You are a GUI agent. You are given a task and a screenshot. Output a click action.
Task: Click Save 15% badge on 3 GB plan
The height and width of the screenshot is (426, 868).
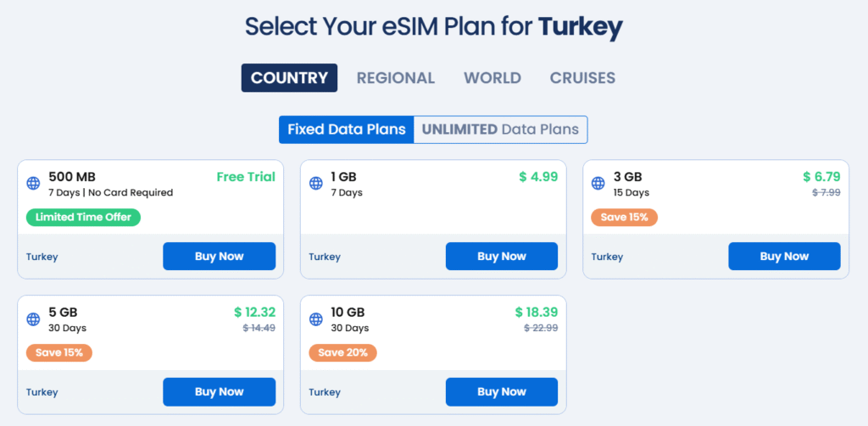click(625, 217)
